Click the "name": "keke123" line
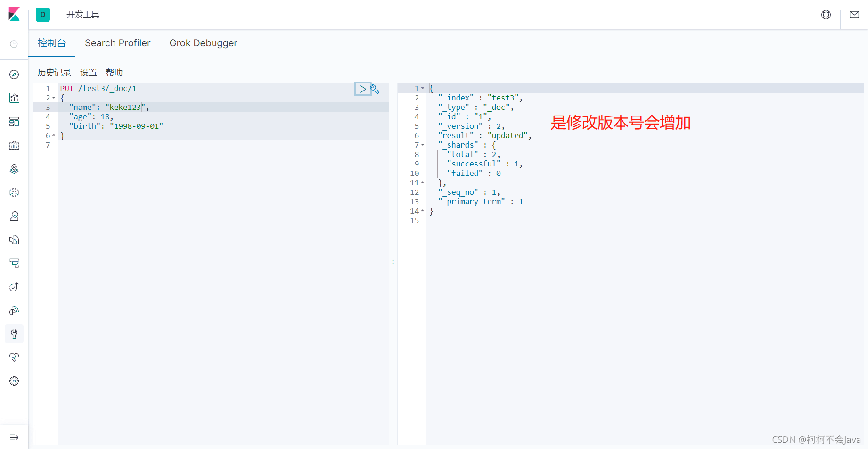The height and width of the screenshot is (449, 868). pyautogui.click(x=109, y=107)
